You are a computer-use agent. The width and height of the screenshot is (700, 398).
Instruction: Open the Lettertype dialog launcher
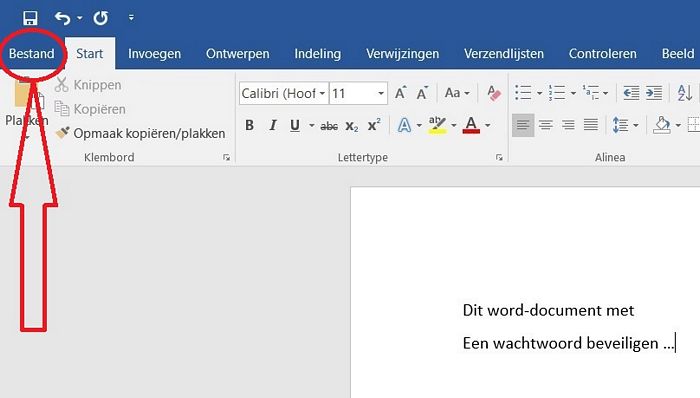pos(499,158)
